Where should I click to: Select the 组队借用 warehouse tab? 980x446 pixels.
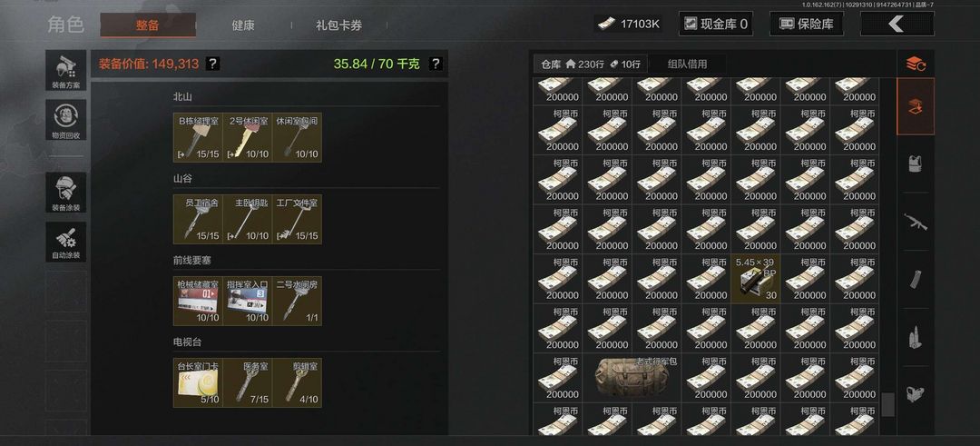pos(687,64)
